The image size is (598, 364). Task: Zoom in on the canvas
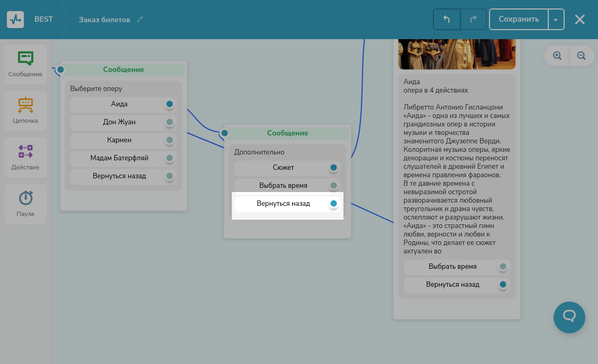tap(557, 56)
